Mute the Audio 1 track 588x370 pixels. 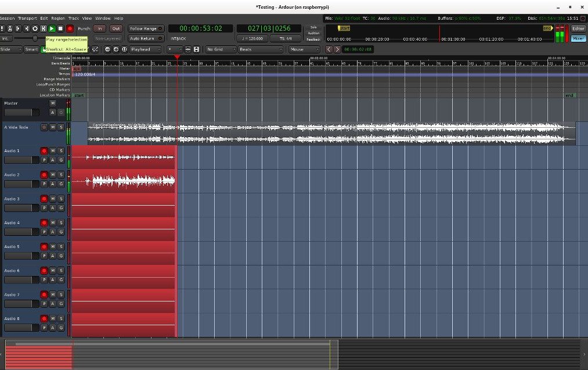click(x=53, y=151)
